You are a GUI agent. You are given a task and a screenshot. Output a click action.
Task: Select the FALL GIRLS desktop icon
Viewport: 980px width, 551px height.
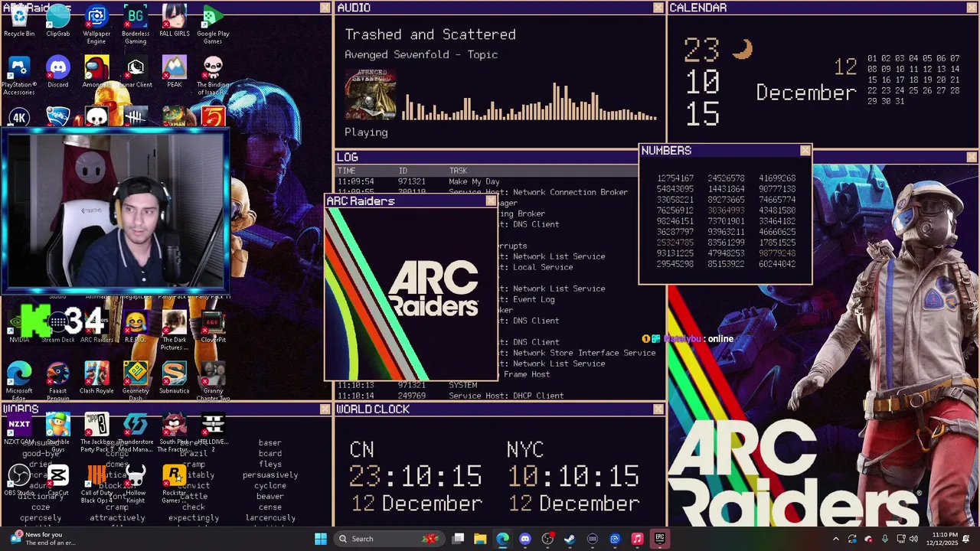[175, 21]
